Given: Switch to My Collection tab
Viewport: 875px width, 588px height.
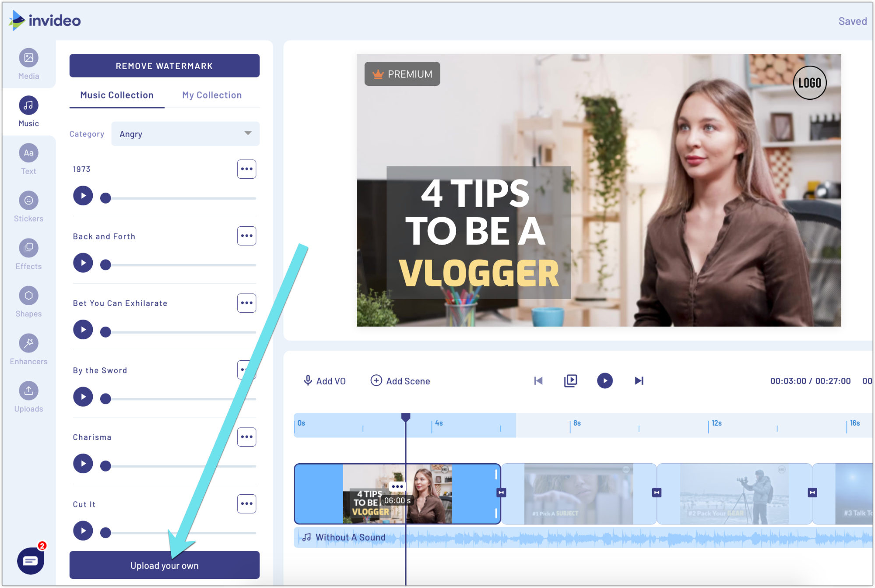Looking at the screenshot, I should [x=211, y=95].
